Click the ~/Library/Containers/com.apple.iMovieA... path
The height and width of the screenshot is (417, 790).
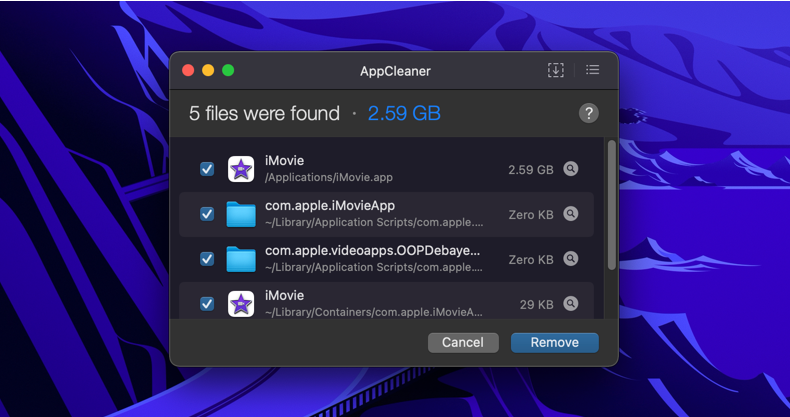click(374, 312)
